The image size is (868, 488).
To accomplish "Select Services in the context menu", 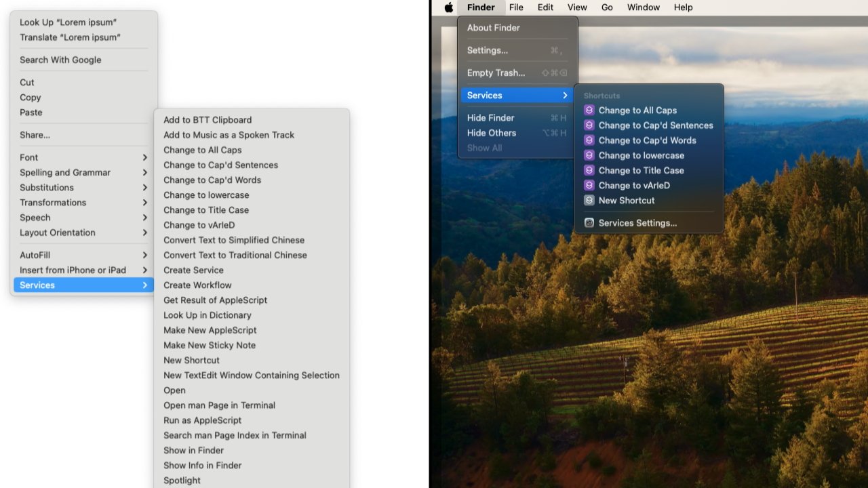I will coord(84,285).
